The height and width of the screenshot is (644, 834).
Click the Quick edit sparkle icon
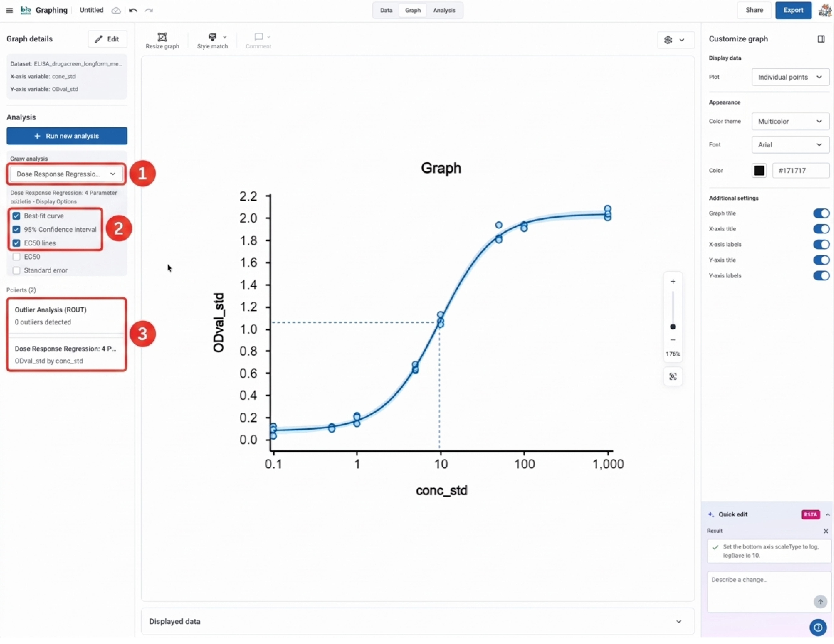[x=711, y=515]
